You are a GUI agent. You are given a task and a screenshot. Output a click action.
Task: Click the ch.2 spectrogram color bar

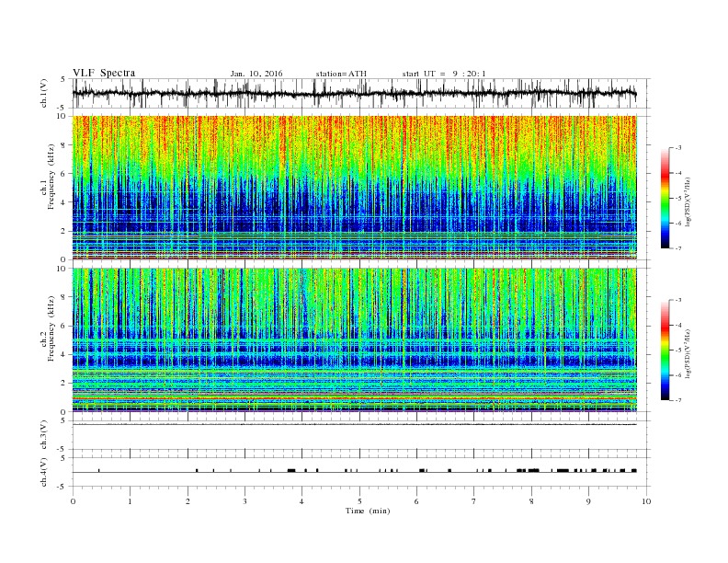click(665, 350)
